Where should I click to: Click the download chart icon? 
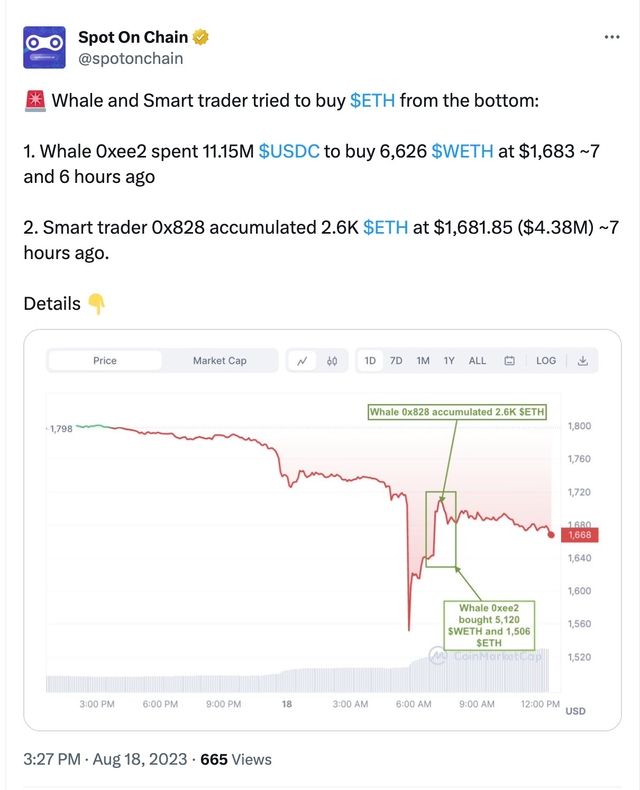[583, 361]
